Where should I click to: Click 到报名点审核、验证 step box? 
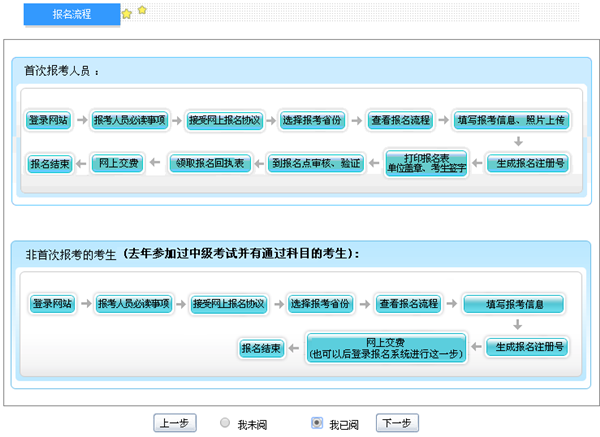(x=316, y=163)
